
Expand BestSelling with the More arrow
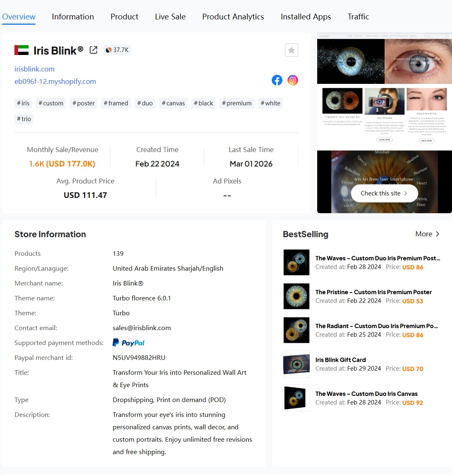click(x=428, y=234)
